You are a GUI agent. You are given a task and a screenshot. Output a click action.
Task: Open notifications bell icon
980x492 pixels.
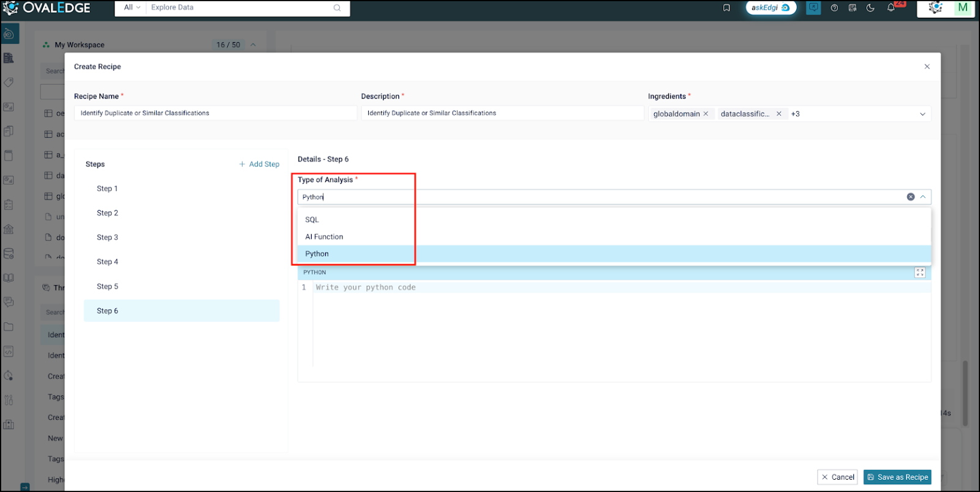(x=891, y=8)
